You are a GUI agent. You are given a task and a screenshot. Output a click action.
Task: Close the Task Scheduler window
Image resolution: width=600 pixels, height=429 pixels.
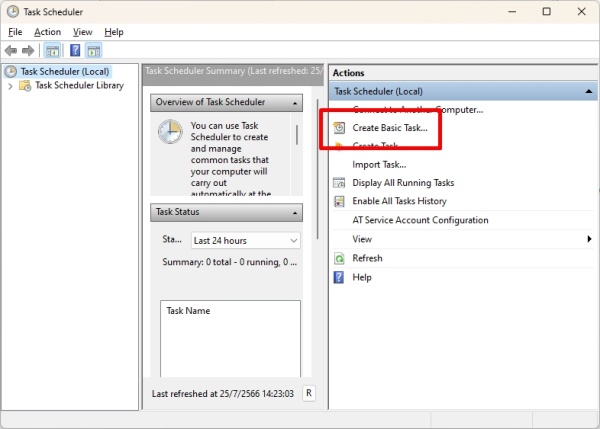click(x=582, y=11)
